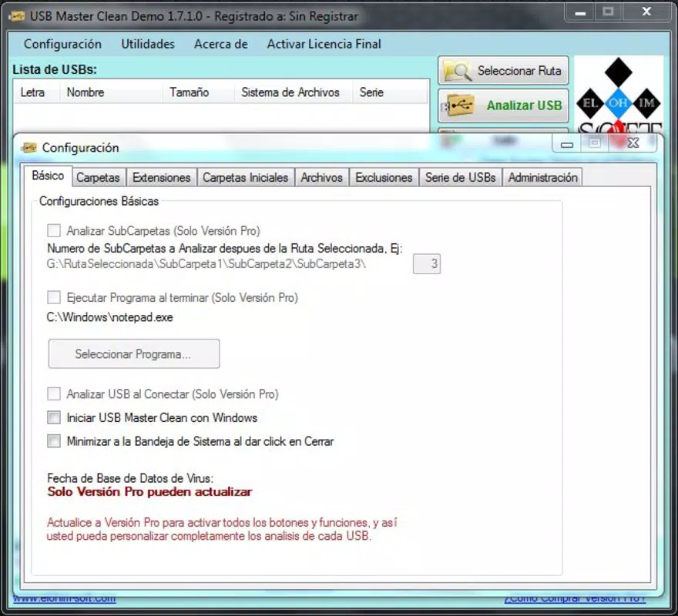Switch to the Archivos tab
Screen dimensions: 678x616
pyautogui.click(x=322, y=177)
